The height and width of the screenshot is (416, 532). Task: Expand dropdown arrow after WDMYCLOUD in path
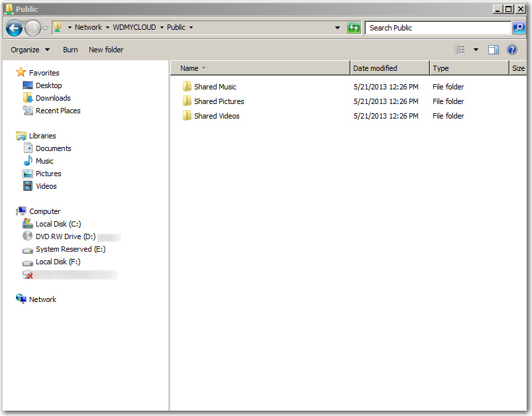[162, 27]
